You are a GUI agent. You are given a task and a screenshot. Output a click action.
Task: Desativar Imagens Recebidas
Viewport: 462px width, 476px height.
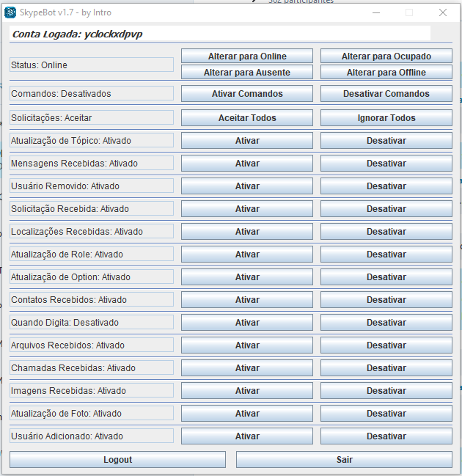(386, 391)
